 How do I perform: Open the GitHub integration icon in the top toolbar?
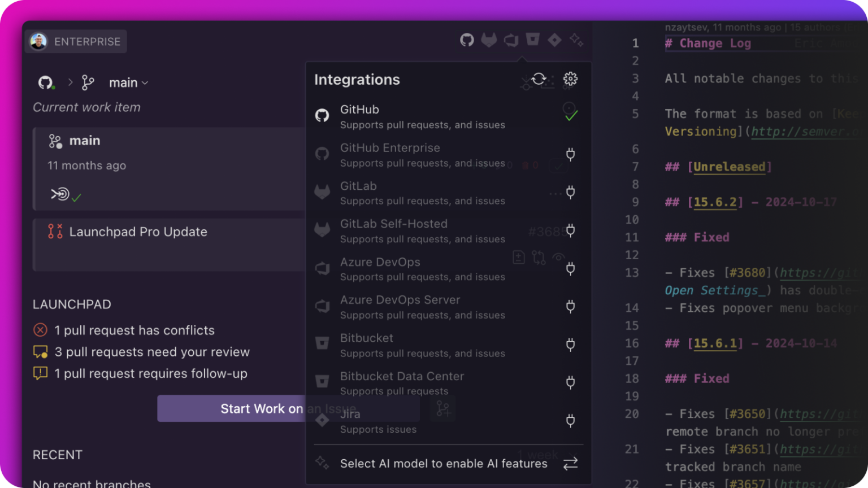[466, 40]
